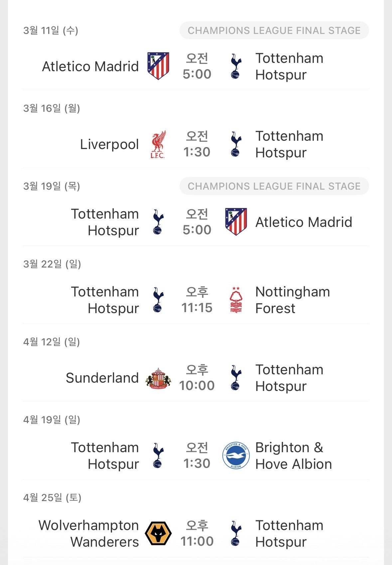Image resolution: width=392 pixels, height=565 pixels.
Task: Tap the Wolverhampton Wanderers wolf logo
Action: (x=158, y=533)
